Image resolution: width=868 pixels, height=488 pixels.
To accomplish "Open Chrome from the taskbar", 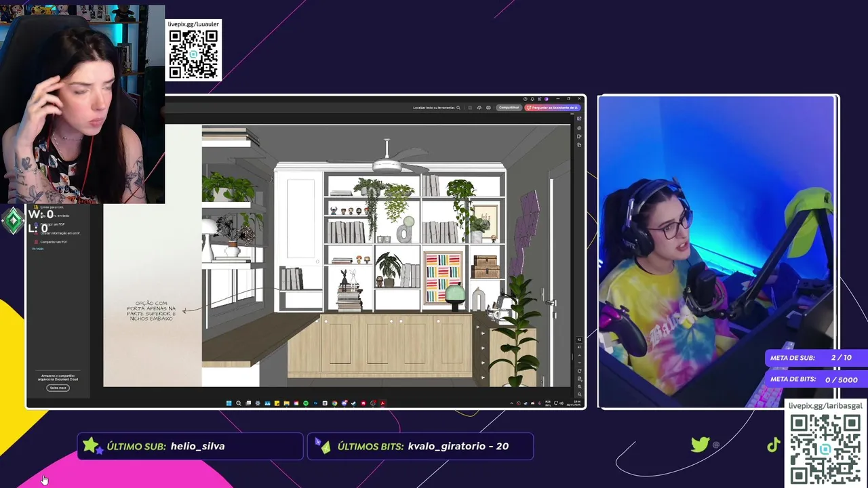I will pyautogui.click(x=334, y=403).
